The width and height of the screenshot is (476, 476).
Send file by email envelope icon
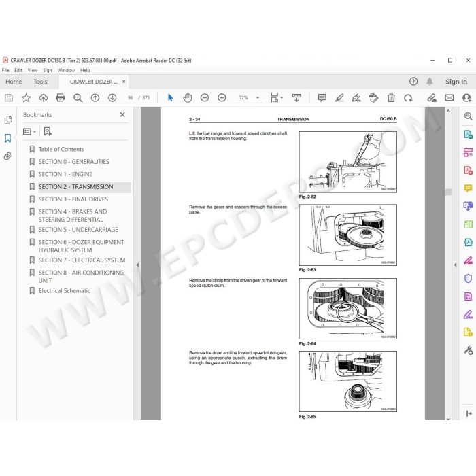click(x=449, y=98)
